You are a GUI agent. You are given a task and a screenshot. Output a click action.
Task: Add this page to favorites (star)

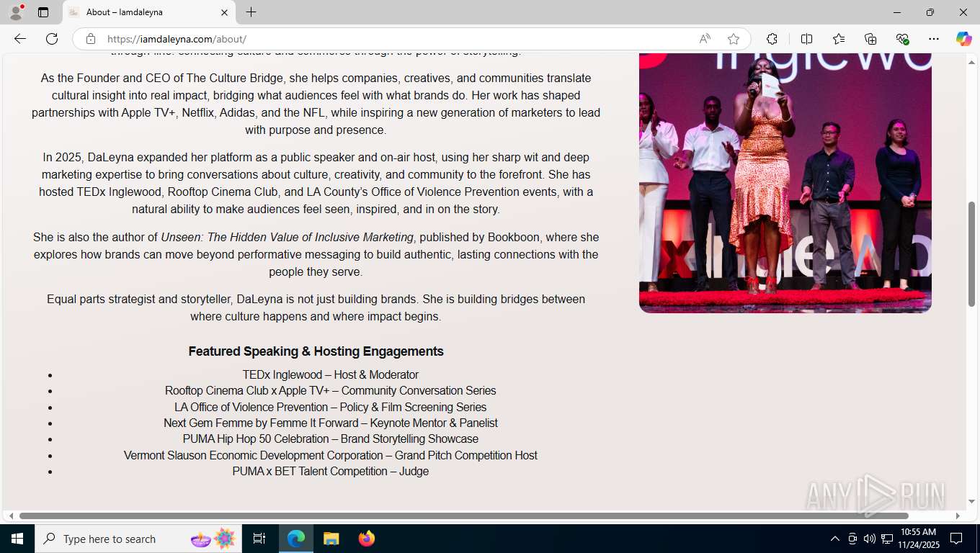734,39
